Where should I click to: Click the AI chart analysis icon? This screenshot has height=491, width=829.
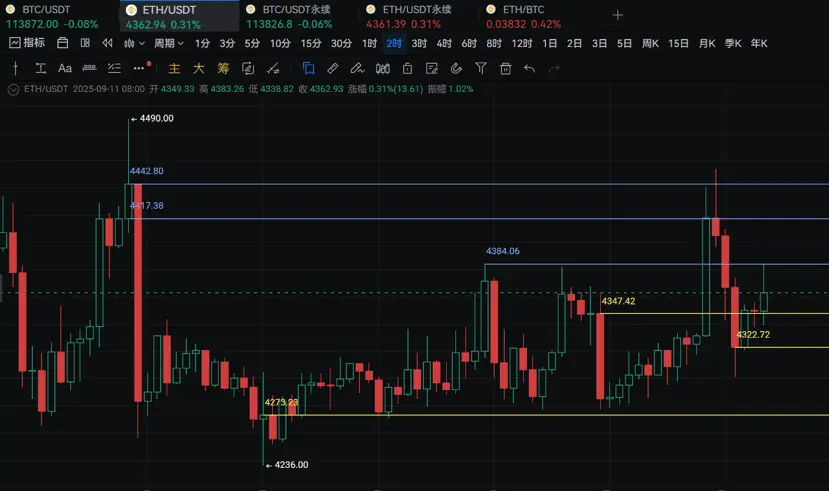coord(248,68)
